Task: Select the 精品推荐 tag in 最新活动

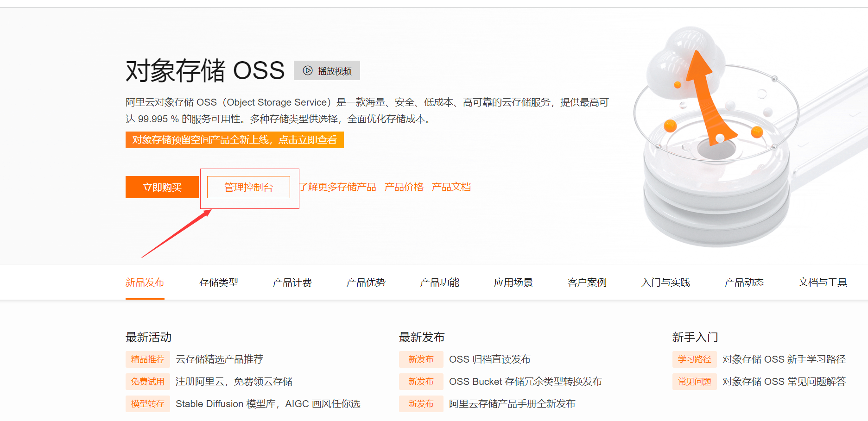Action: point(147,359)
